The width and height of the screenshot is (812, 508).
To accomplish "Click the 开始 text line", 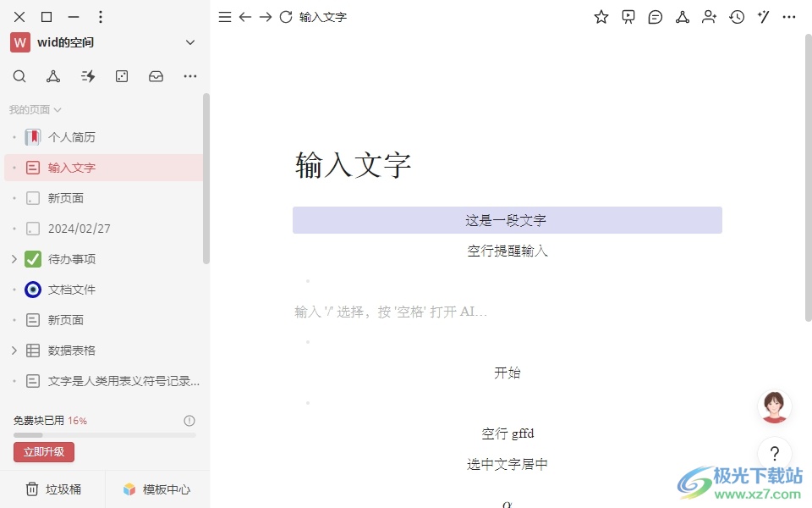I will [507, 373].
